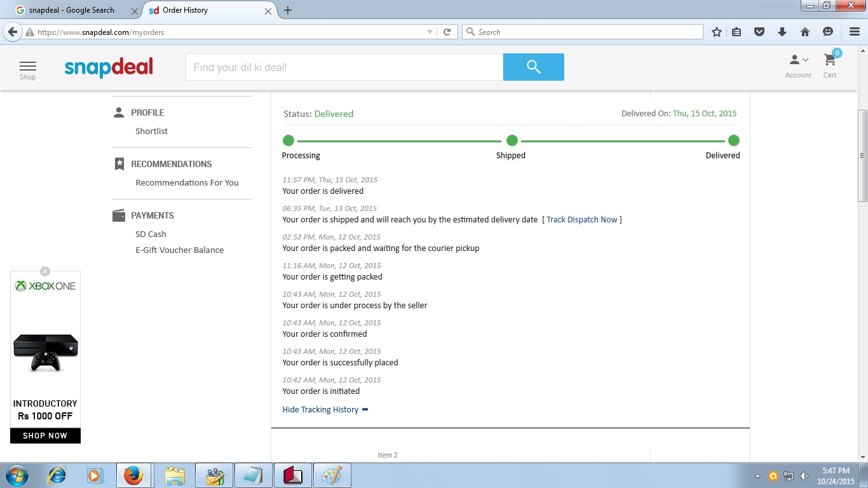Click 'Your order is confirmed' text
Image resolution: width=868 pixels, height=488 pixels.
pyautogui.click(x=325, y=334)
